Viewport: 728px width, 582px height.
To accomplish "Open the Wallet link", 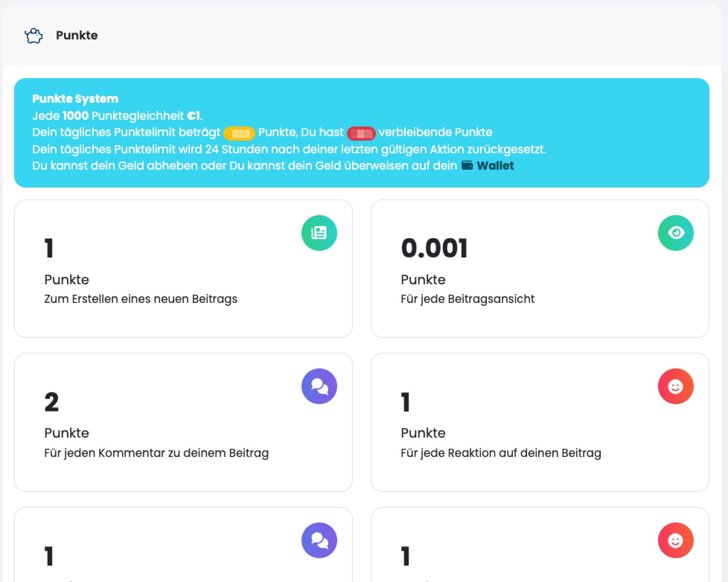I will (x=495, y=166).
